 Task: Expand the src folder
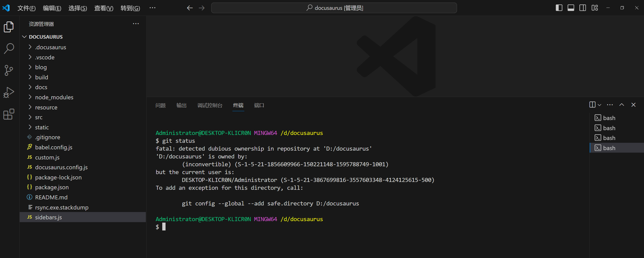click(83, 117)
